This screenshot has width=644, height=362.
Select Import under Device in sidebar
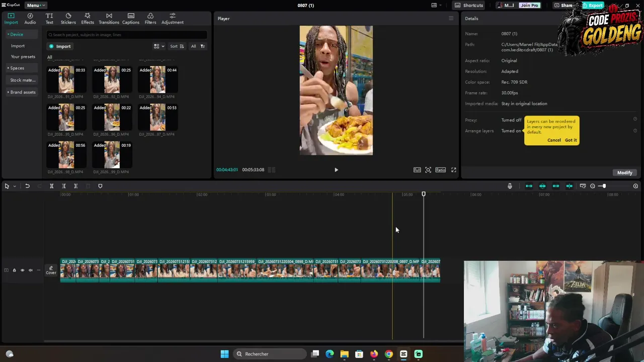coord(18,46)
